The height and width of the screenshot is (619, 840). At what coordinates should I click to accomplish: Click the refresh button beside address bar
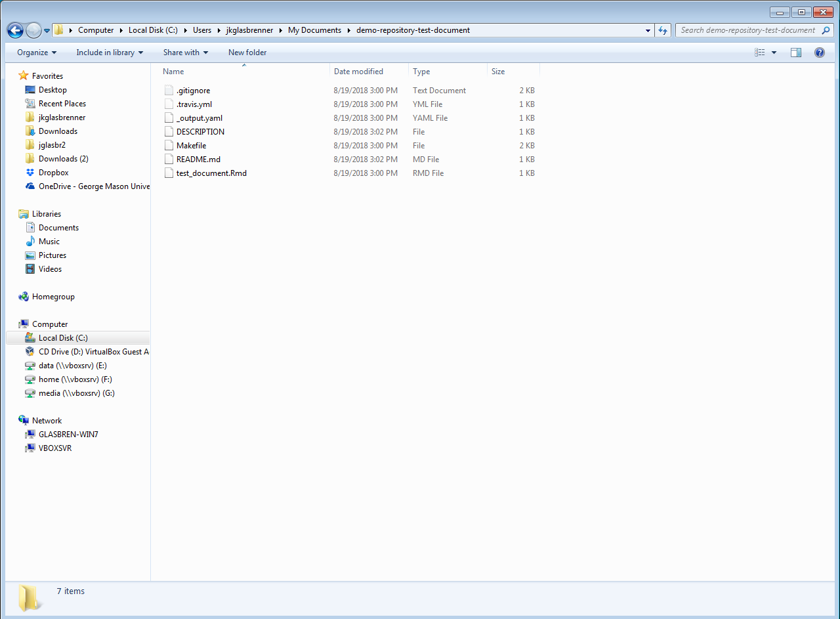coord(663,30)
